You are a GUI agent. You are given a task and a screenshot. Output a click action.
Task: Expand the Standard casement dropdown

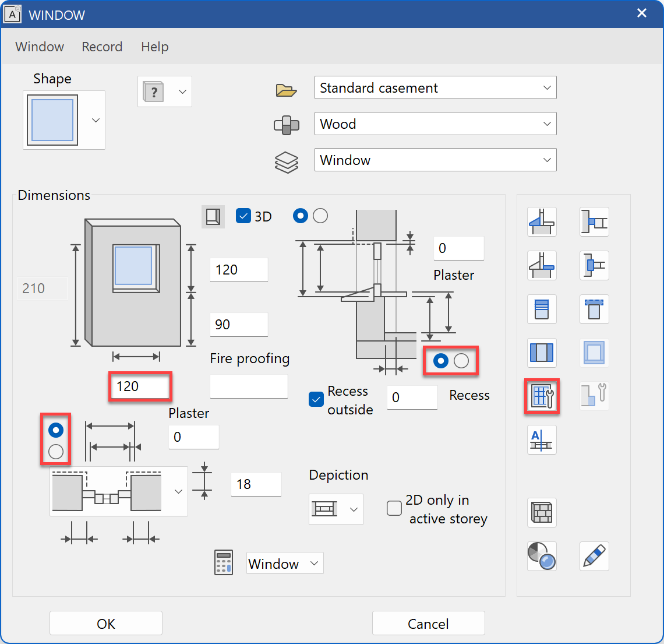coord(435,88)
